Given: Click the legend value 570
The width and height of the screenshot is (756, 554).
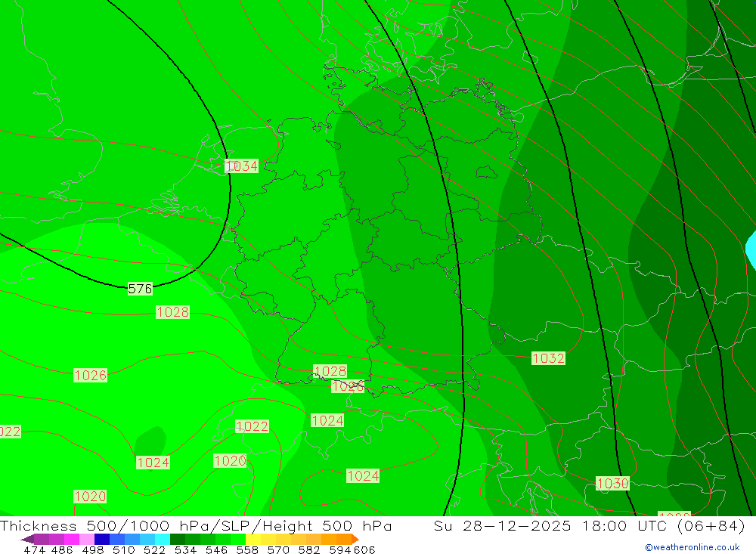Looking at the screenshot, I should [278, 549].
